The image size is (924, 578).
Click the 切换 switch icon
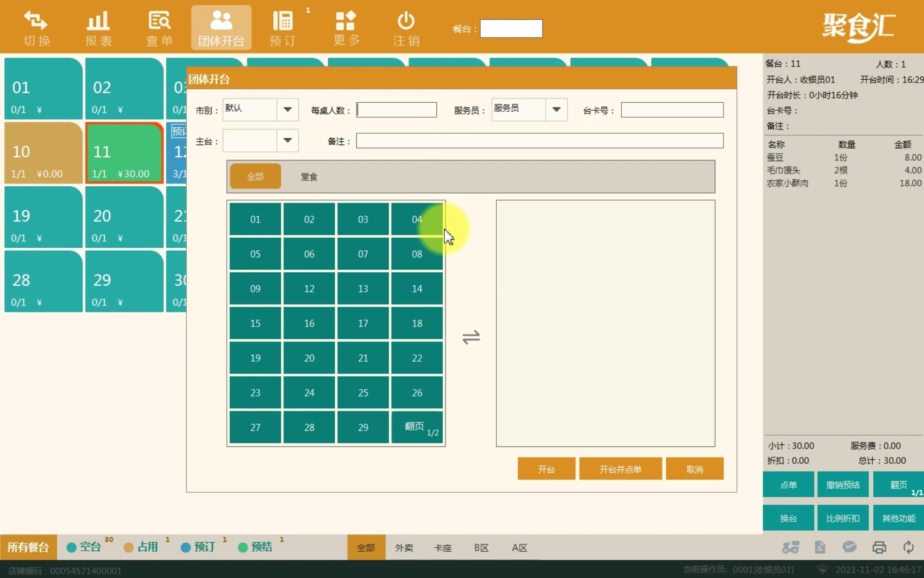tap(36, 28)
